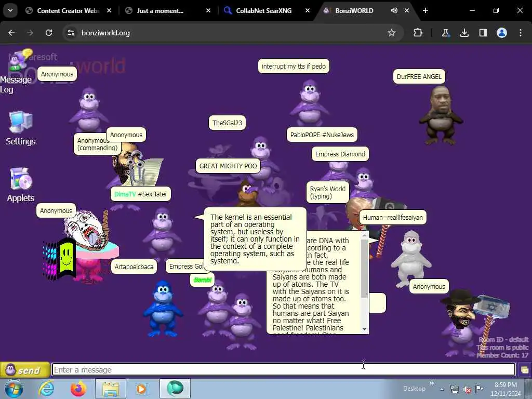The image size is (532, 399).
Task: Click active green browser taskbar icon
Action: pyautogui.click(x=175, y=389)
